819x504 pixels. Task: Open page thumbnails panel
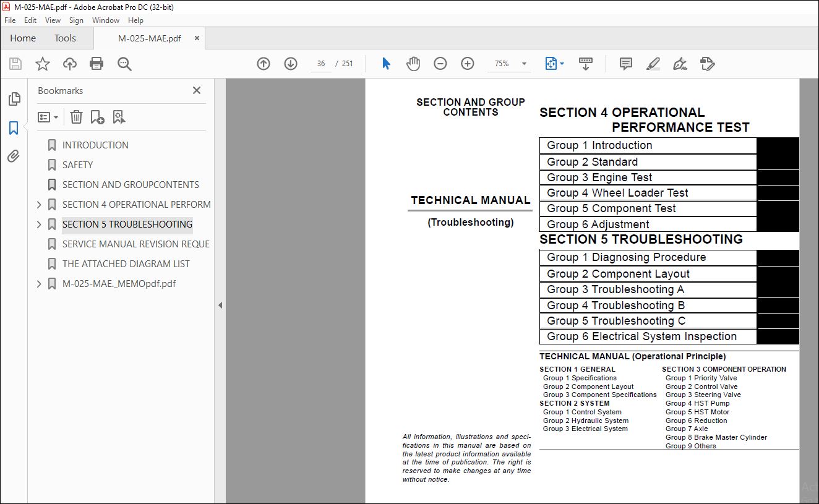(x=14, y=99)
